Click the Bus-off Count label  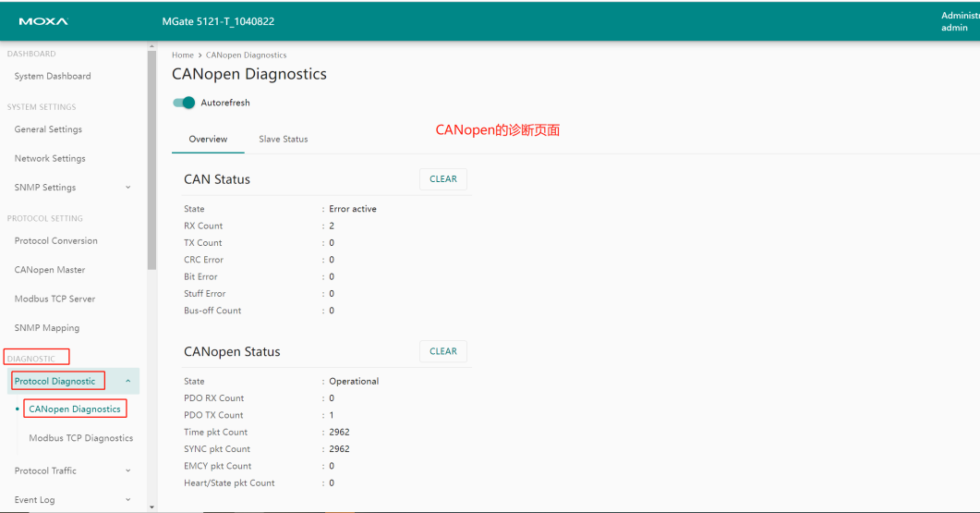(x=212, y=311)
